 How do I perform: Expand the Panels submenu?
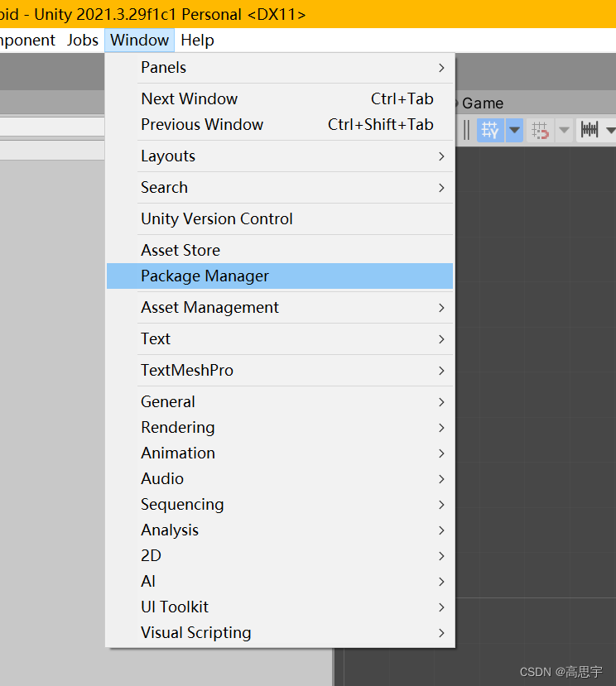[x=280, y=68]
